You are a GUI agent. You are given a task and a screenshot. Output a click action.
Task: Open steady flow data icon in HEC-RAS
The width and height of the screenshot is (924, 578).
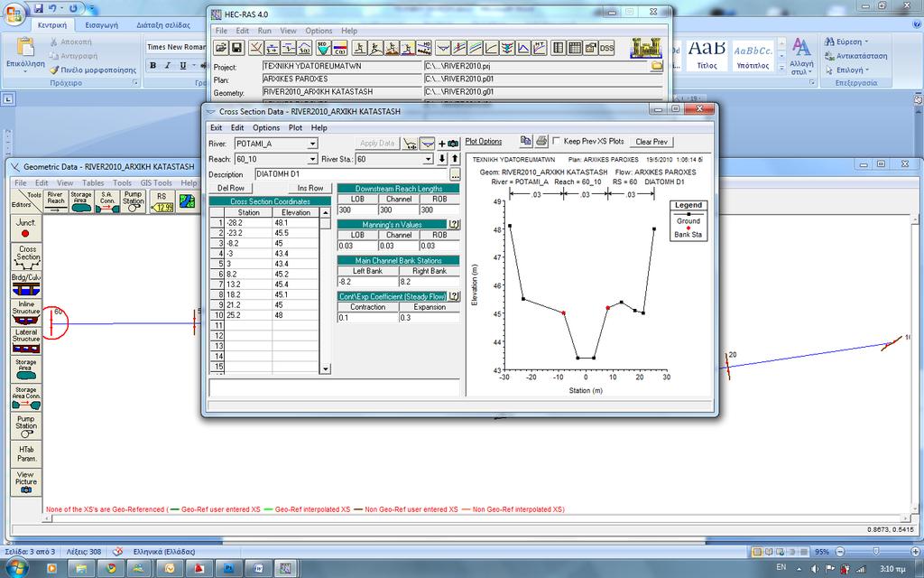273,48
